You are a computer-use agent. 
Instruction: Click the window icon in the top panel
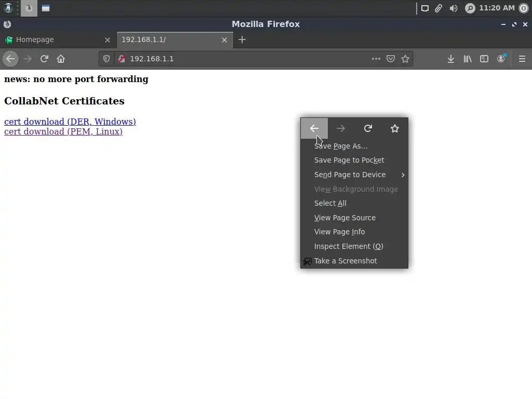tap(46, 8)
